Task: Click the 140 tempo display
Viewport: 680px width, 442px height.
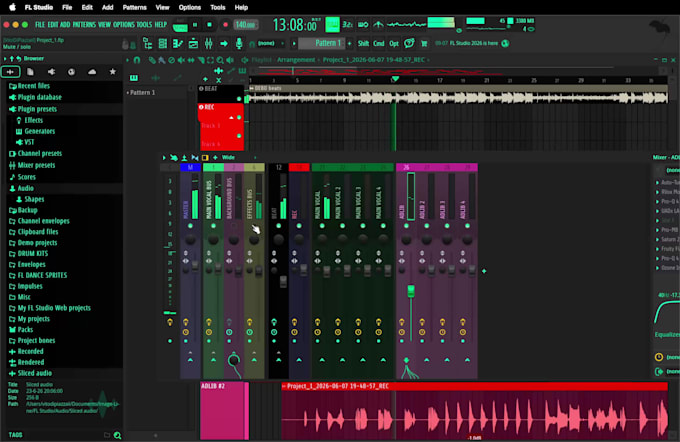Action: click(x=245, y=25)
